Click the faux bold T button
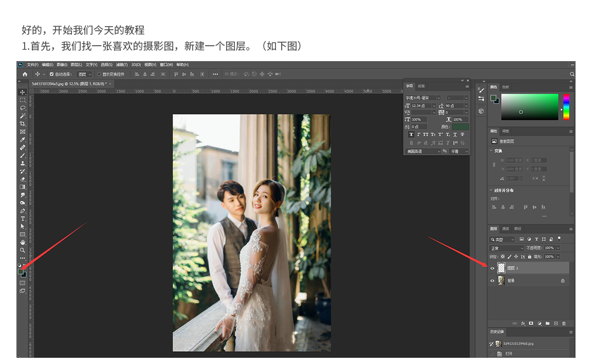 coord(411,135)
